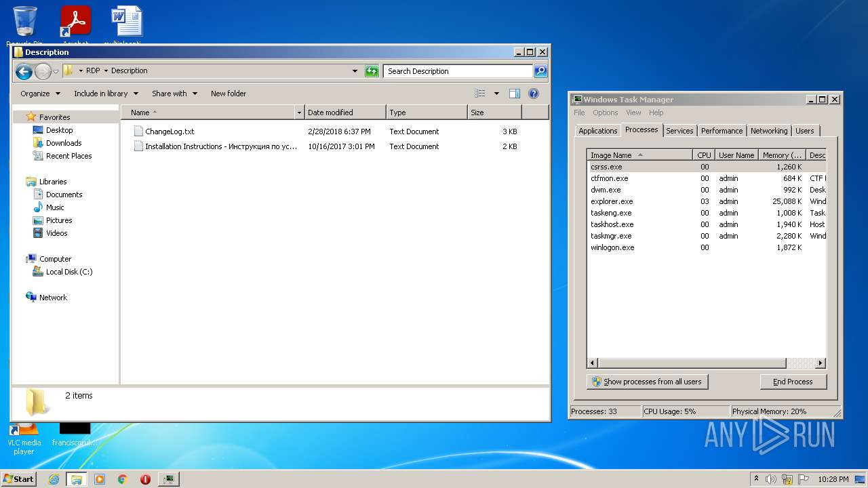The image size is (868, 488).
Task: Click the End Process button
Action: click(x=793, y=382)
